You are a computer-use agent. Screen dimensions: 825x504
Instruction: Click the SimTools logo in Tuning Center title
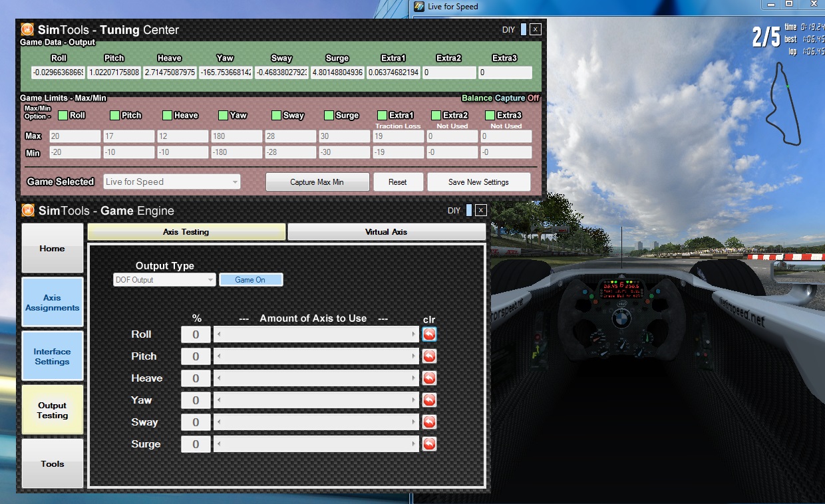[x=27, y=29]
